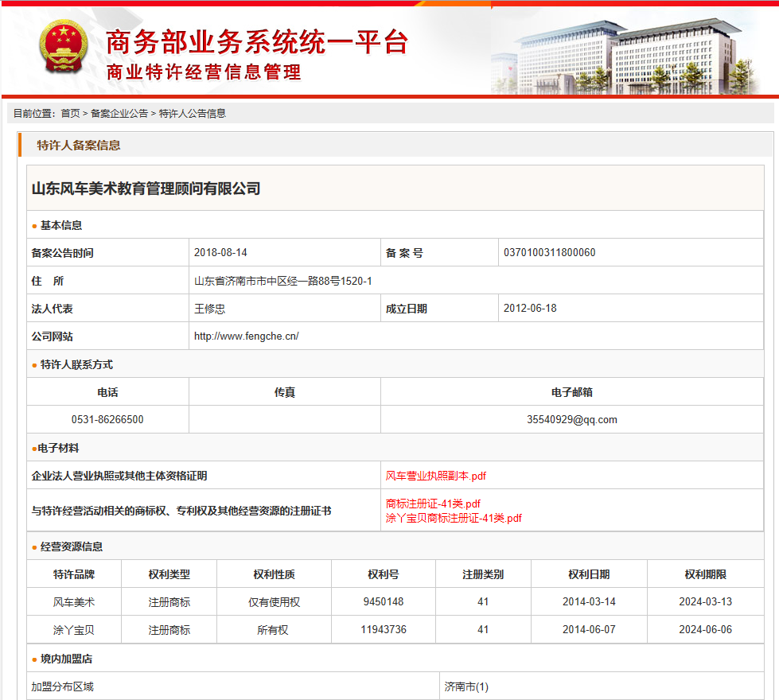Click the 权利号 column header
The image size is (779, 700).
coord(384,574)
